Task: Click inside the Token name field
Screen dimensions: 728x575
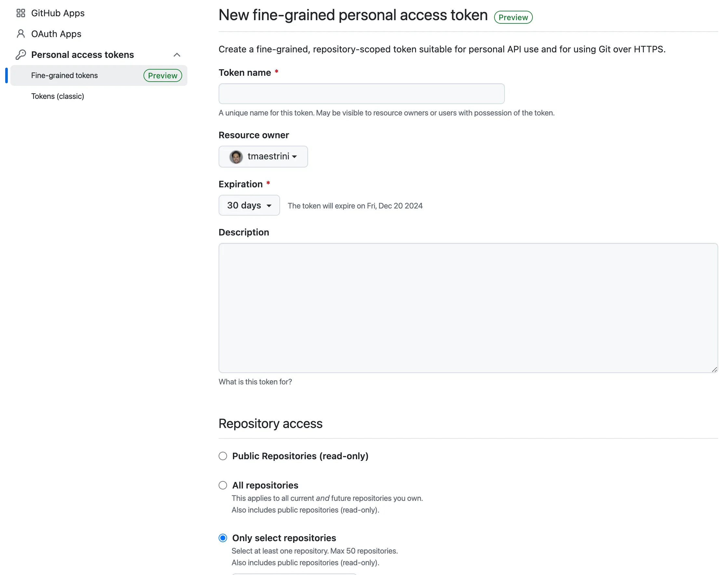Action: point(361,94)
